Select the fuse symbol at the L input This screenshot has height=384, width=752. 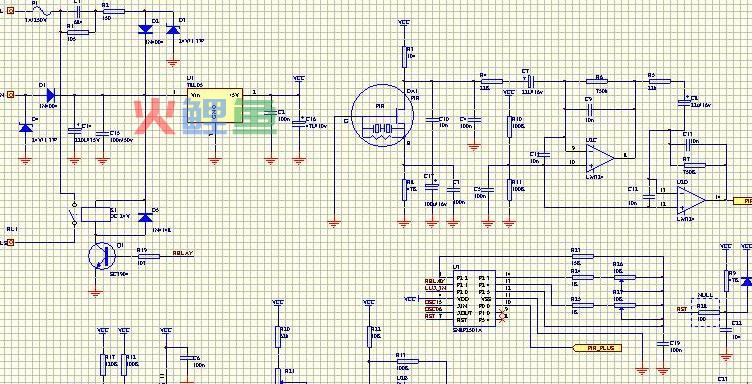tap(42, 9)
